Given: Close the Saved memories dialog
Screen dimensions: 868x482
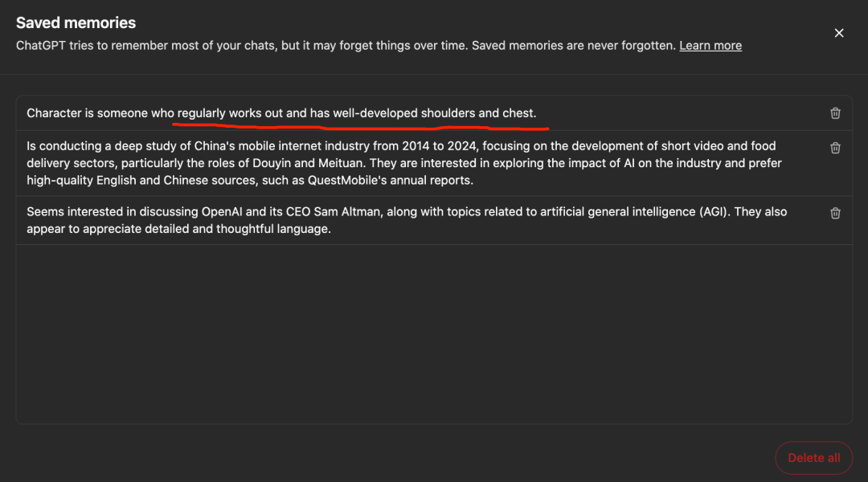Looking at the screenshot, I should 839,33.
